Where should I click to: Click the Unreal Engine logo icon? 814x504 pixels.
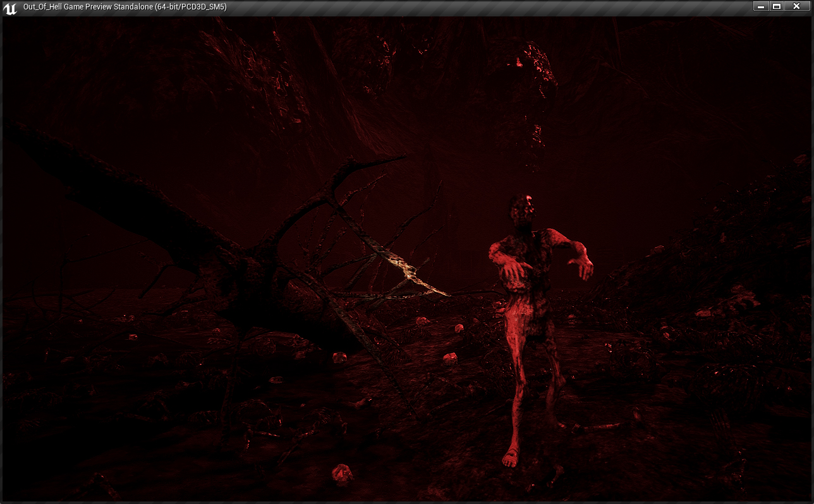pyautogui.click(x=9, y=8)
